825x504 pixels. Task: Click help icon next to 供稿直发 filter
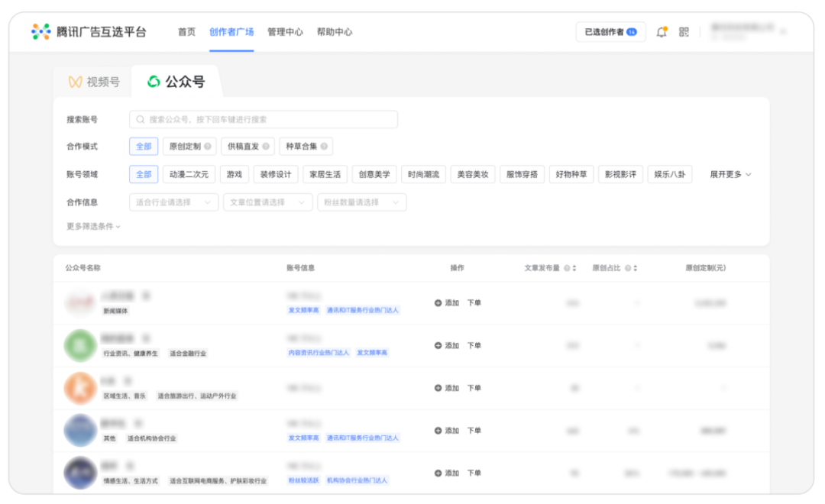tap(266, 147)
